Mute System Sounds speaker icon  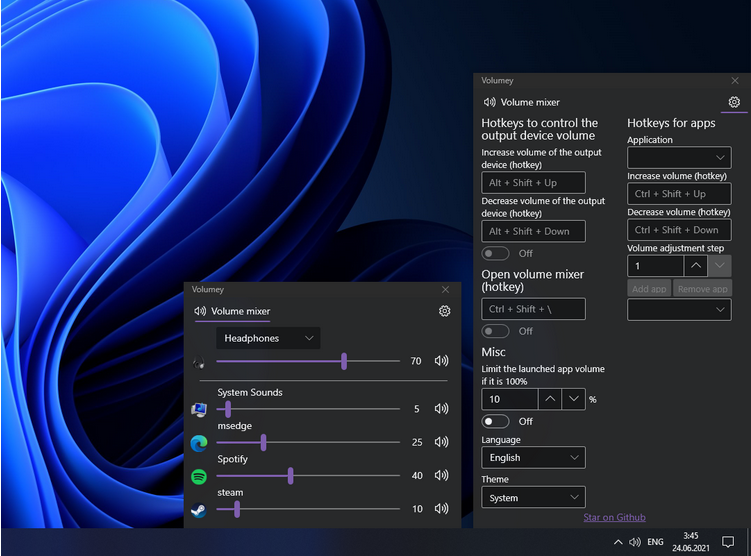(441, 408)
